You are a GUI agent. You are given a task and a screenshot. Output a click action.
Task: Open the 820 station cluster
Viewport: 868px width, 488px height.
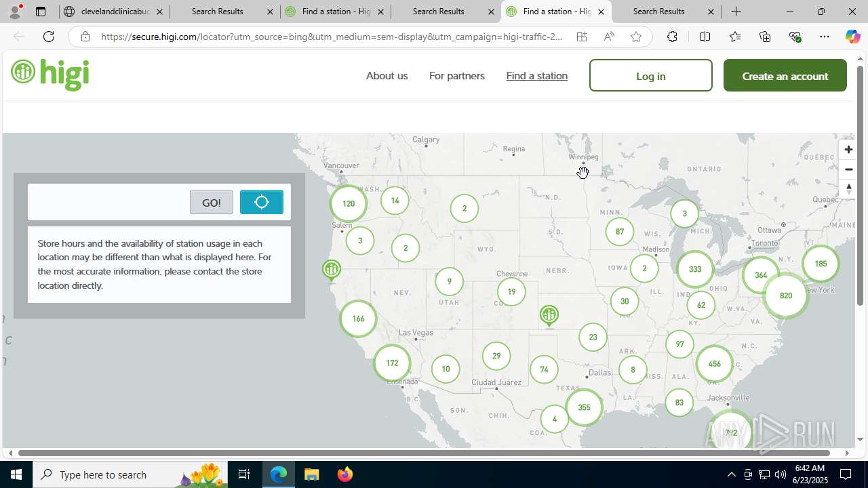tap(786, 296)
